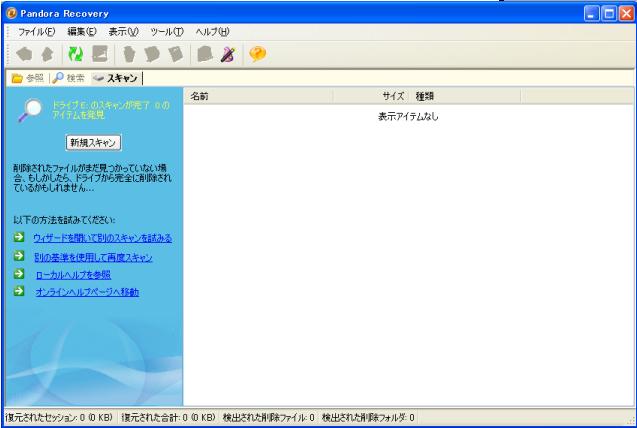The image size is (637, 428).
Task: Select the スキャン scan tab
Action: click(x=115, y=78)
